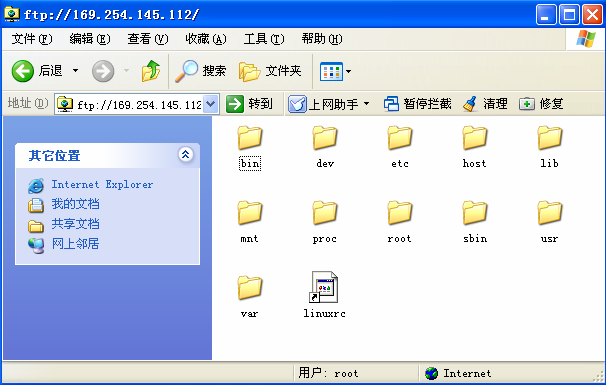Screen dimensions: 606x385
Task: Expand the address bar dropdown
Action: [211, 104]
